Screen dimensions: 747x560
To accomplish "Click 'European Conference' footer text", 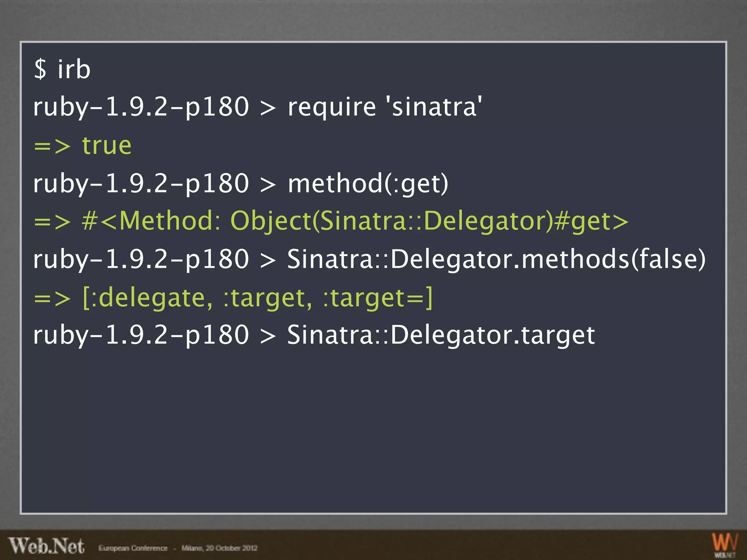I will point(133,548).
